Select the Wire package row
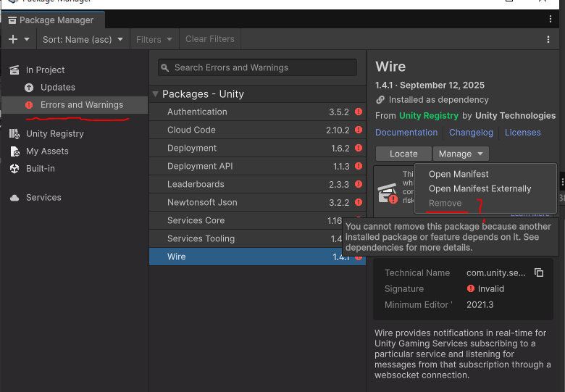 [x=257, y=257]
